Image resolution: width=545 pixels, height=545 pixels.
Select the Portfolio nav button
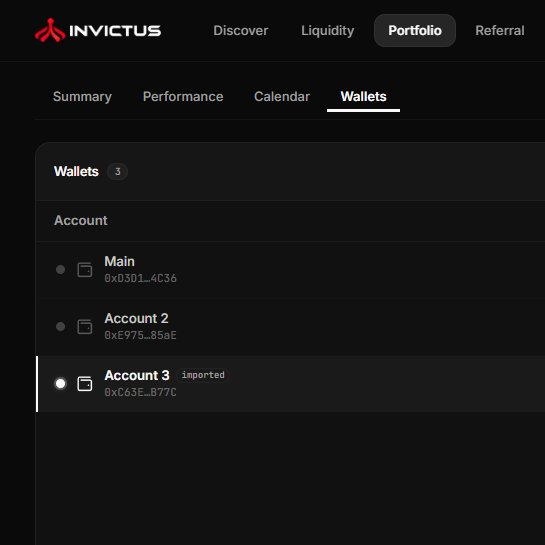pos(415,31)
